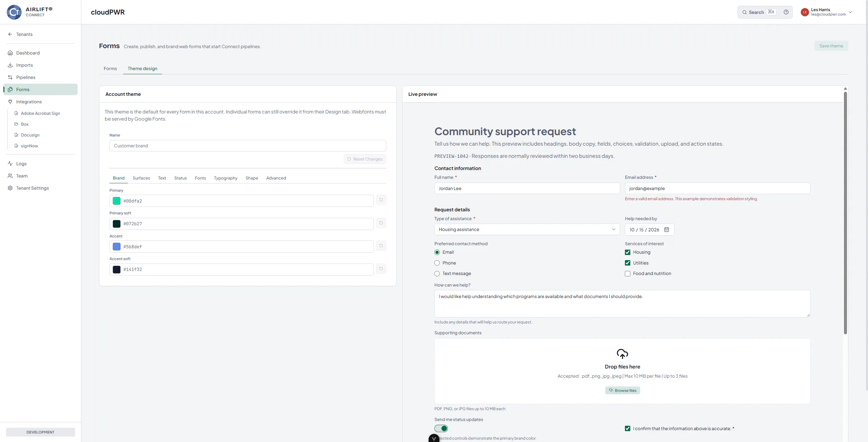Viewport: 868px width, 442px height.
Task: Open the Surfaces theme tab
Action: tap(141, 178)
